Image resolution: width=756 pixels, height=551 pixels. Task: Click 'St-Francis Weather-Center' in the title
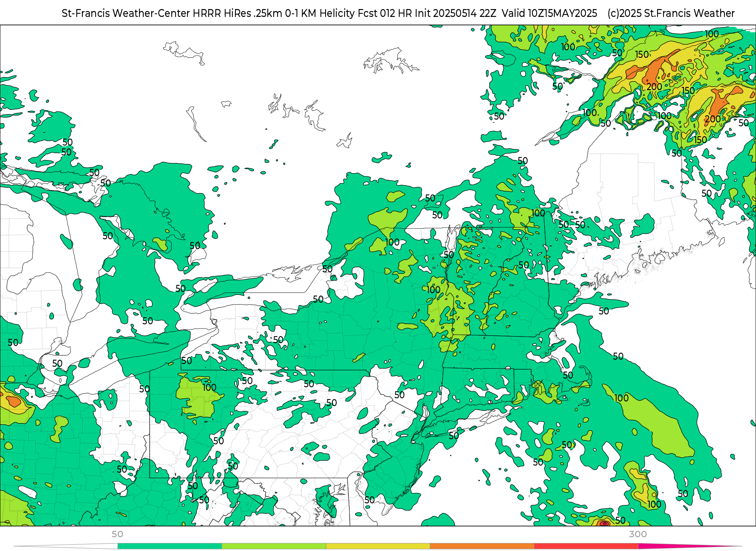(x=126, y=13)
